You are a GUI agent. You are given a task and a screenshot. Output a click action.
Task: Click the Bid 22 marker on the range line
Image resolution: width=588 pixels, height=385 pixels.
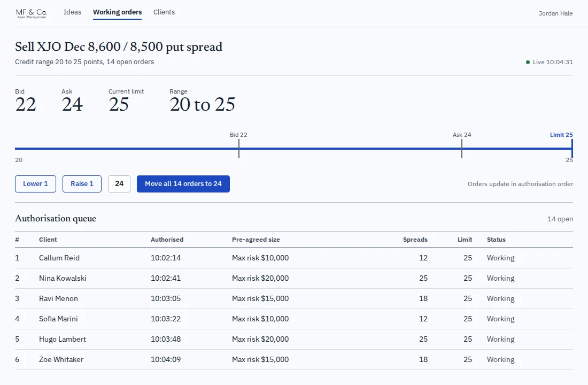point(239,149)
